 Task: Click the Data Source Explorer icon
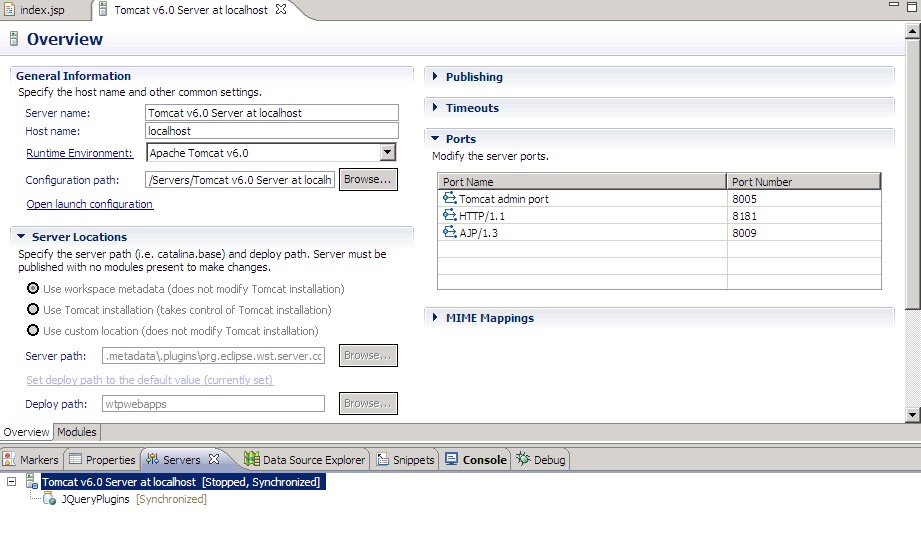pos(251,459)
